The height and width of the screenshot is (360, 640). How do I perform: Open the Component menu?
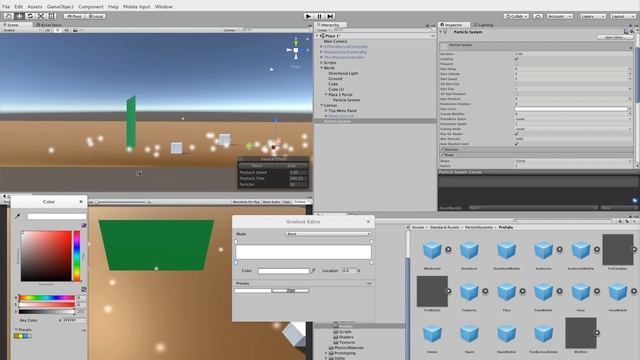pyautogui.click(x=91, y=7)
